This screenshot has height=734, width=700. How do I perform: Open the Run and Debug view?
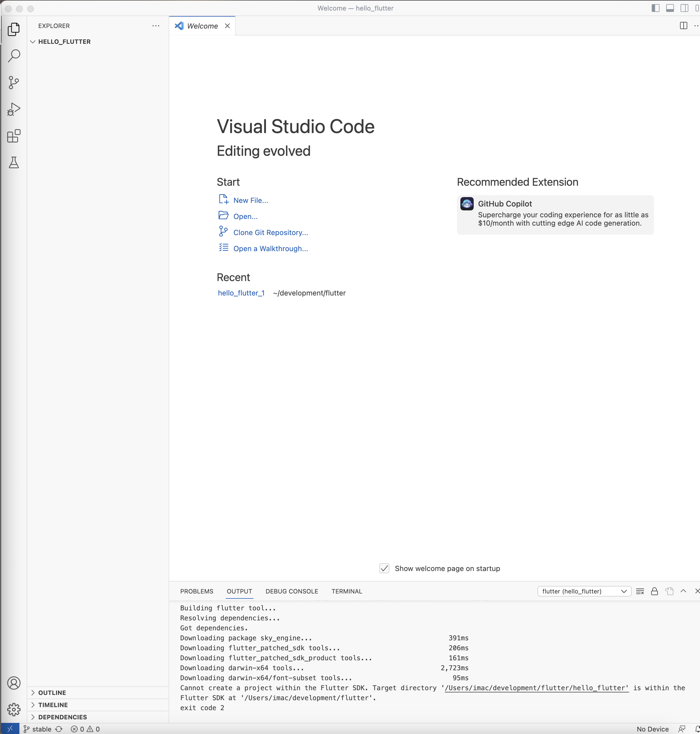pos(14,109)
